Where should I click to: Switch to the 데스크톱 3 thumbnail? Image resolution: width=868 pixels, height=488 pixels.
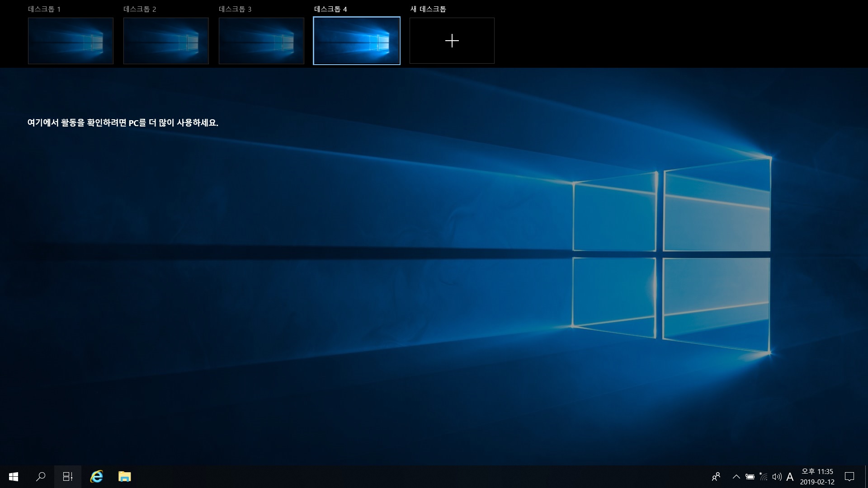[261, 41]
